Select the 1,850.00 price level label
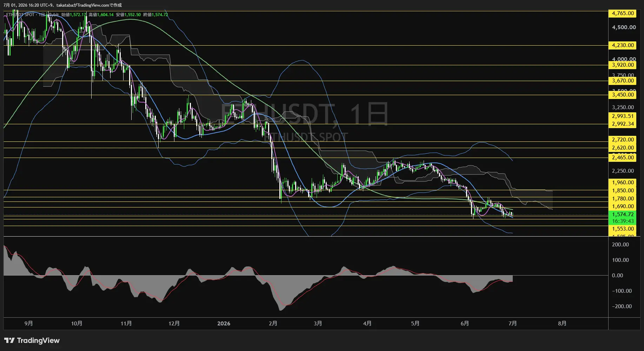The width and height of the screenshot is (644, 351). 622,191
